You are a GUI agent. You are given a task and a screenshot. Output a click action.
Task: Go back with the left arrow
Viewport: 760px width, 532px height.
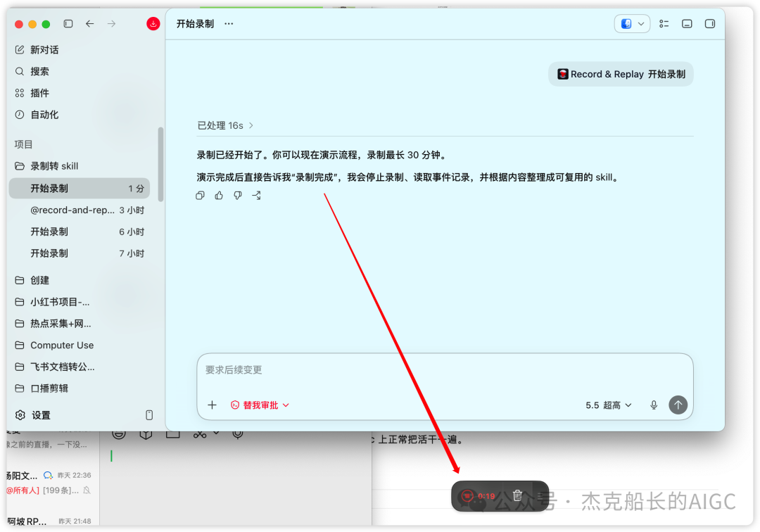(x=89, y=24)
